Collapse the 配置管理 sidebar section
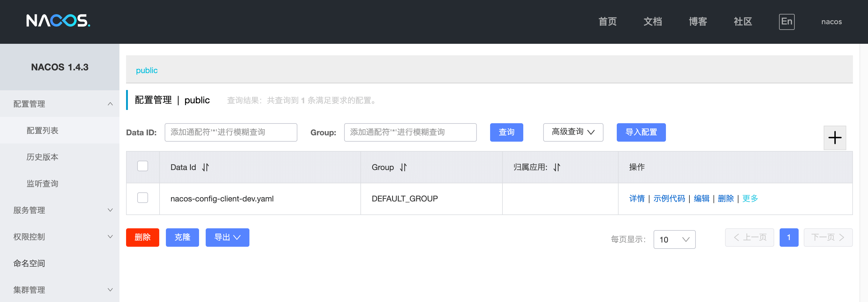Viewport: 868px width, 302px height. point(60,104)
